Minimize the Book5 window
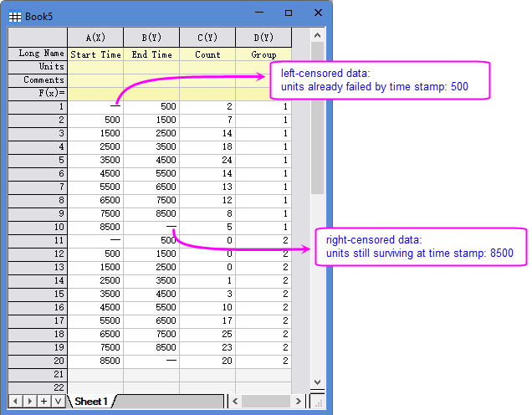Viewport: 532px width, 415px height. coord(259,13)
